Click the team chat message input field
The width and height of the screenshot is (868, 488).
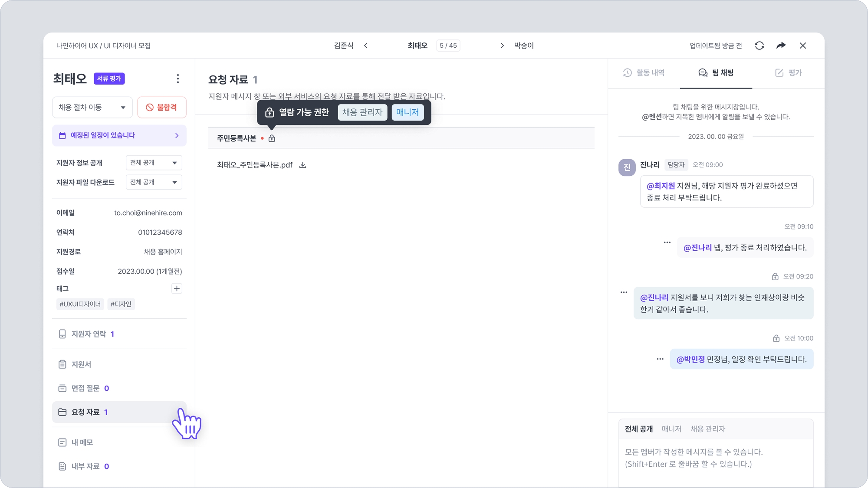(x=715, y=460)
